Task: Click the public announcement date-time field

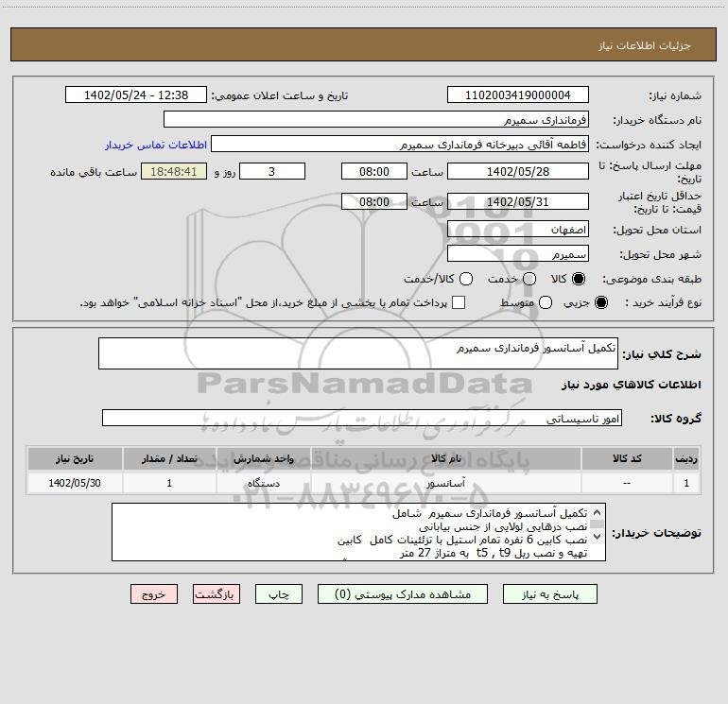Action: [x=136, y=94]
